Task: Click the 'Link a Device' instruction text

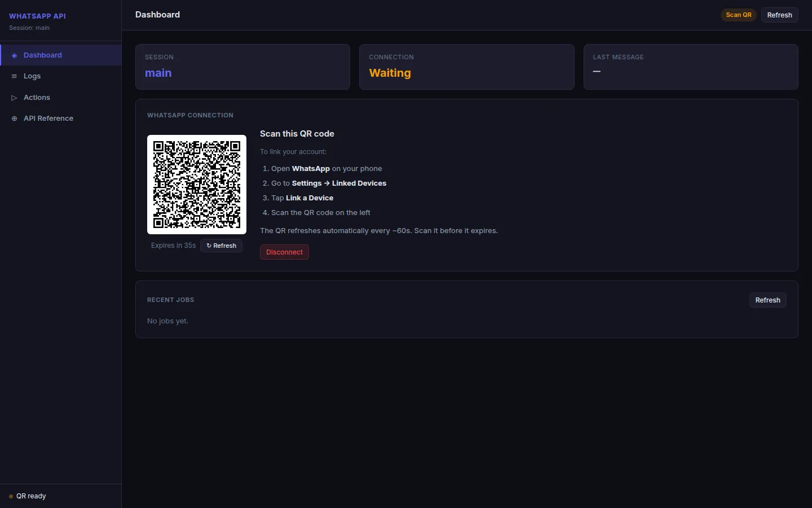Action: click(310, 198)
